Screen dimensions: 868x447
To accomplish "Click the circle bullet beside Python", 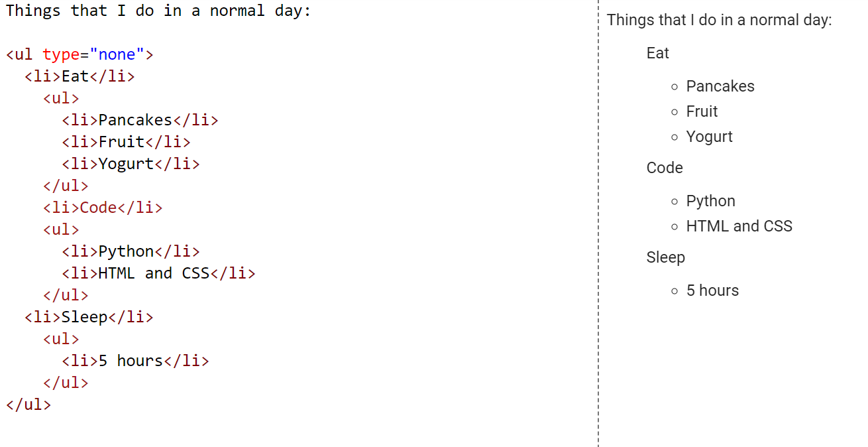I will tap(675, 202).
